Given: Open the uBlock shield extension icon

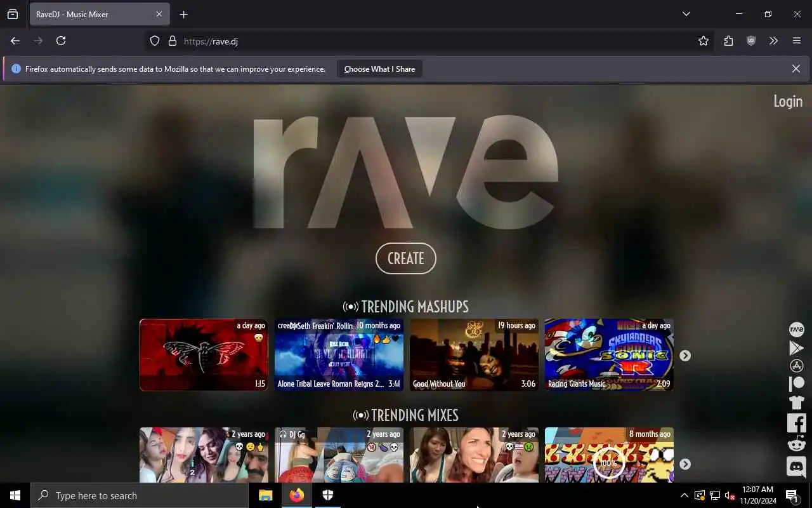Looking at the screenshot, I should [751, 41].
